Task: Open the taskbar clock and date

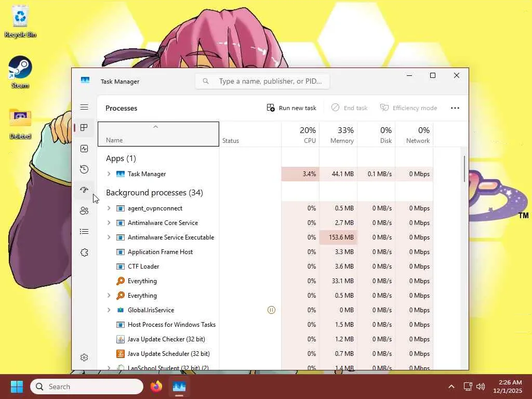Action: (x=508, y=387)
